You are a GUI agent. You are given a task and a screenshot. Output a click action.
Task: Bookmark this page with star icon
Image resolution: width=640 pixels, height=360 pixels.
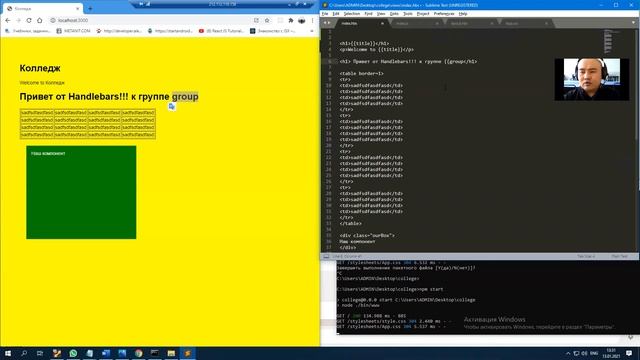tap(267, 20)
